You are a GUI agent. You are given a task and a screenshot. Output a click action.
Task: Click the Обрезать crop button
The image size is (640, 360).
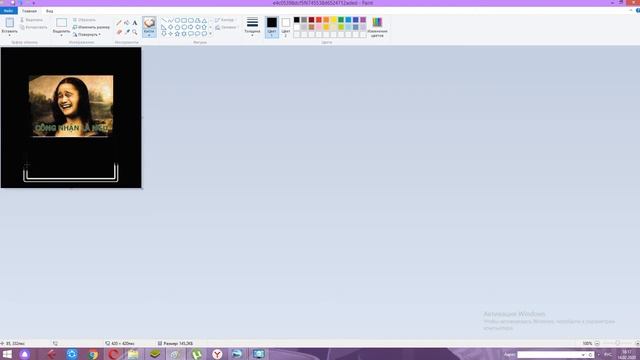coord(84,20)
